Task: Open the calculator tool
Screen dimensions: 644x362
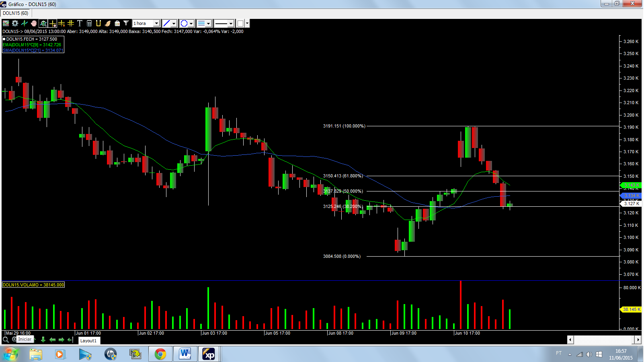Action: pos(89,23)
